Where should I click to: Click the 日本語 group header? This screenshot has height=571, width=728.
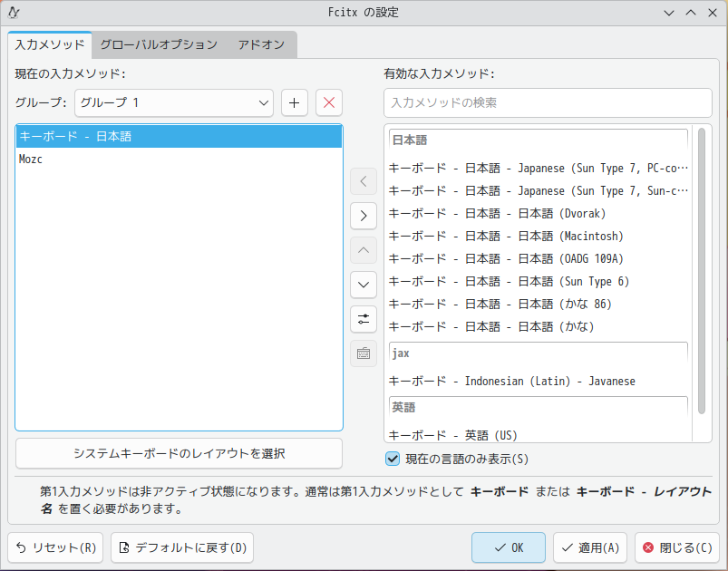pos(538,140)
